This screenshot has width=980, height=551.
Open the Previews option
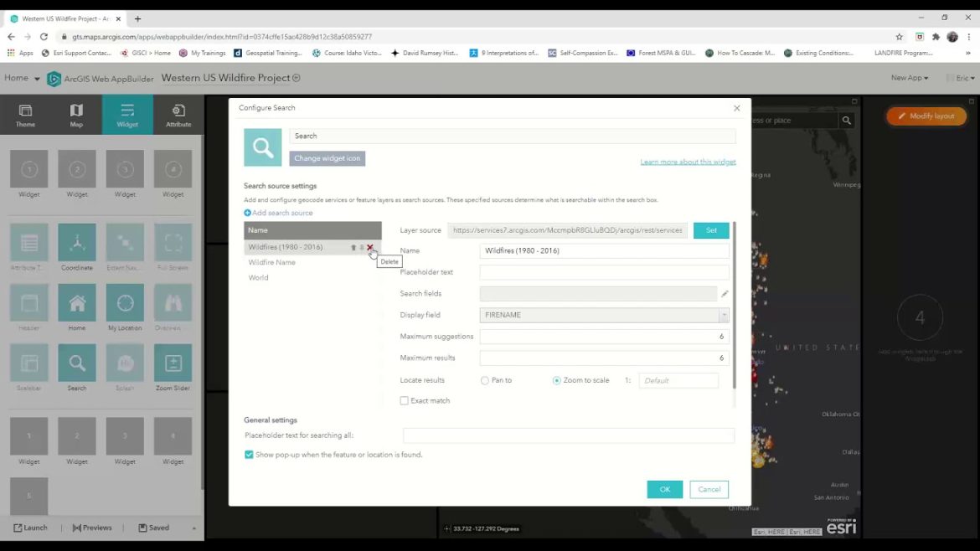(92, 528)
